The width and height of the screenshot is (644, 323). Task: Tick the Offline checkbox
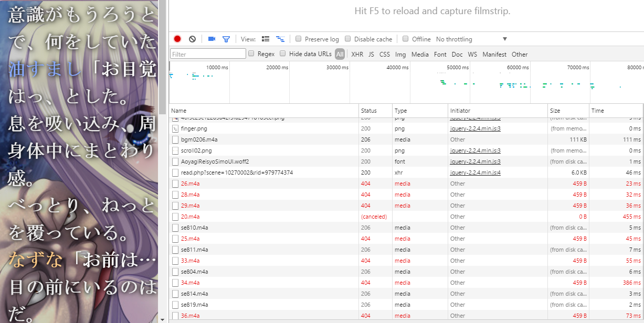pos(405,39)
